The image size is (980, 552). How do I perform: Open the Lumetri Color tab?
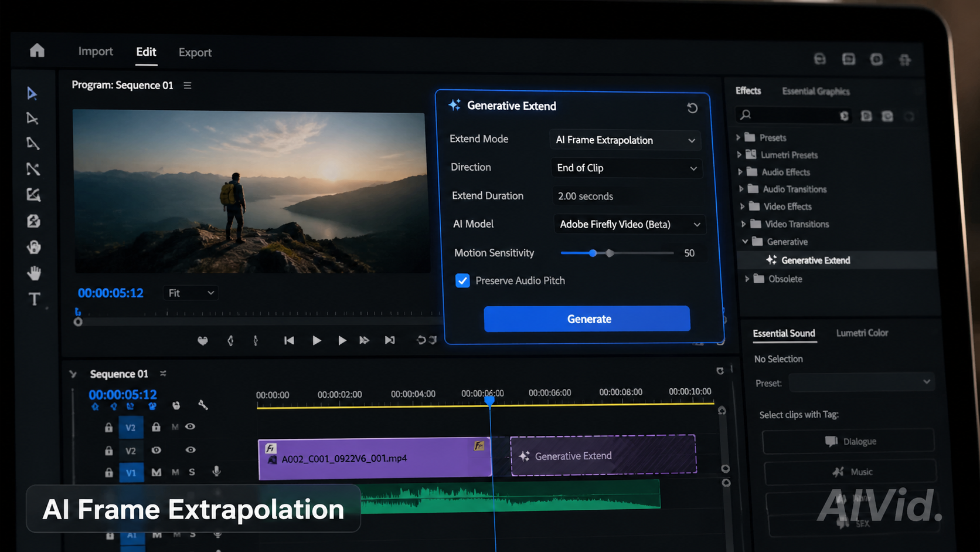[x=862, y=333]
